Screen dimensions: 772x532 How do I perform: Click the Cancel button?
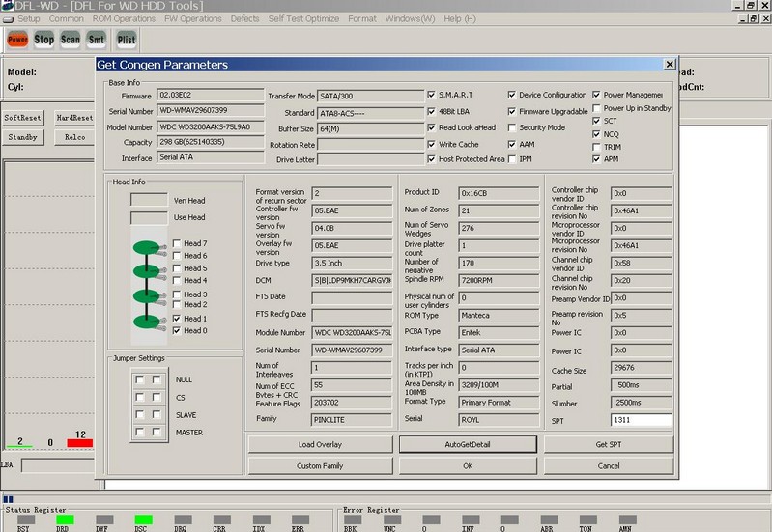609,465
